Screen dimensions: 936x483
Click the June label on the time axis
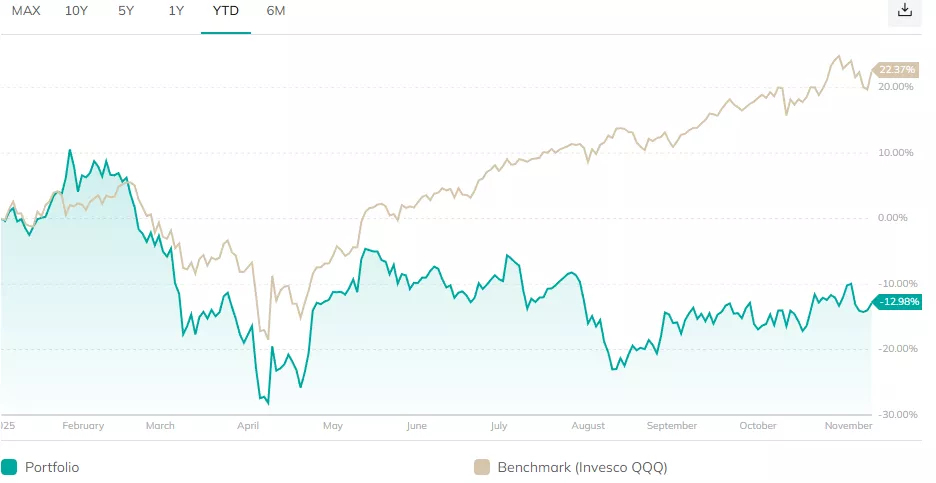[417, 426]
